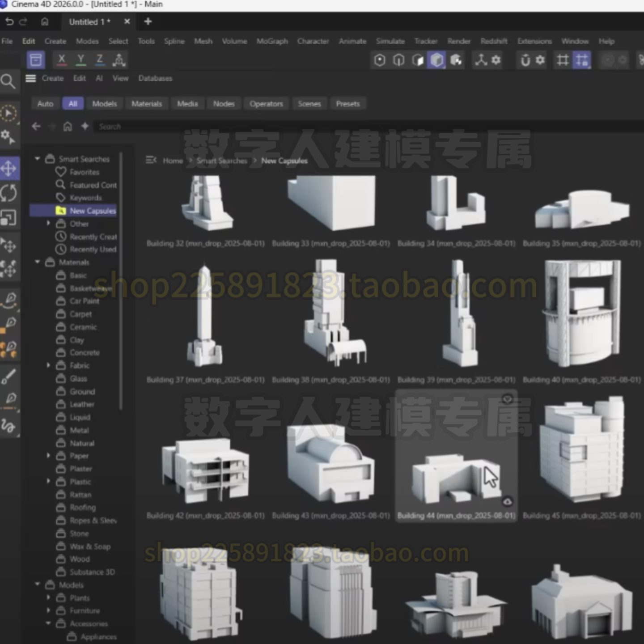The width and height of the screenshot is (644, 644).
Task: Toggle the X axis lock
Action: [62, 59]
